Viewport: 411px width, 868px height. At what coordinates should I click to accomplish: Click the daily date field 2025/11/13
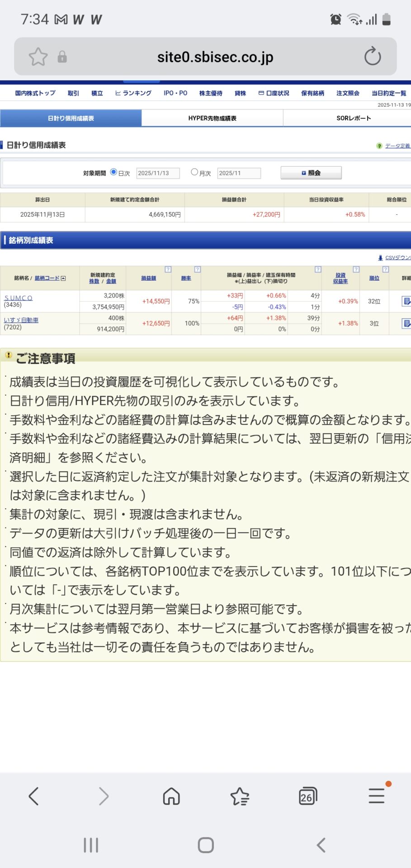click(x=158, y=173)
